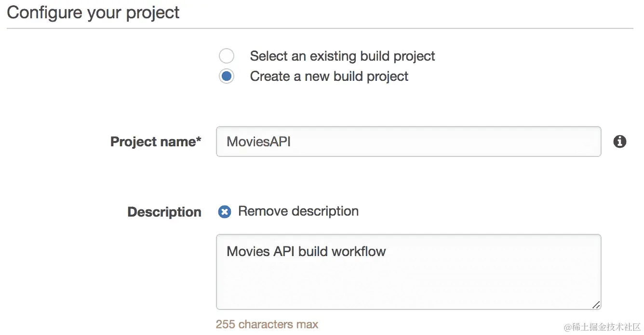The width and height of the screenshot is (644, 335).
Task: Place cursor on the MoviesAPI text
Action: coord(259,142)
